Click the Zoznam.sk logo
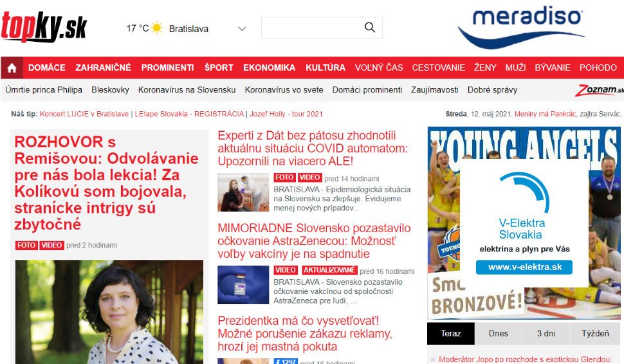 coord(600,90)
